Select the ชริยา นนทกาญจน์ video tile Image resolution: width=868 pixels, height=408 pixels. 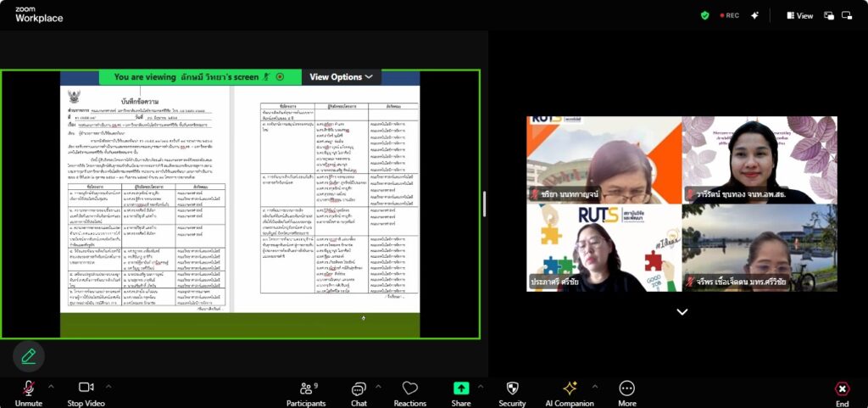coord(604,160)
